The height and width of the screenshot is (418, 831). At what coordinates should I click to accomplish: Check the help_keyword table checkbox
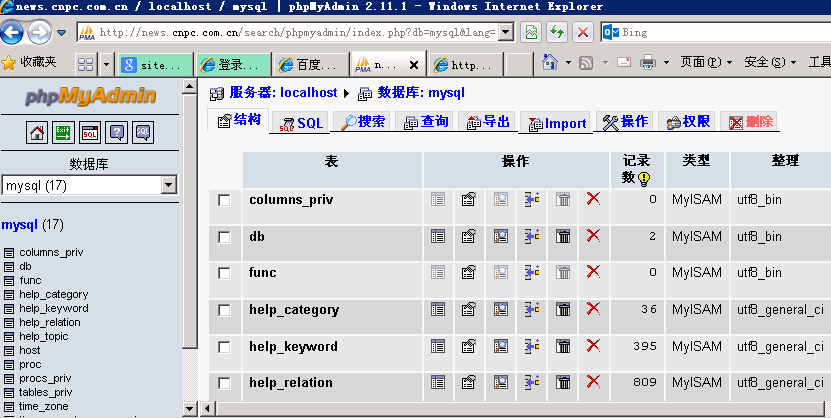[224, 346]
